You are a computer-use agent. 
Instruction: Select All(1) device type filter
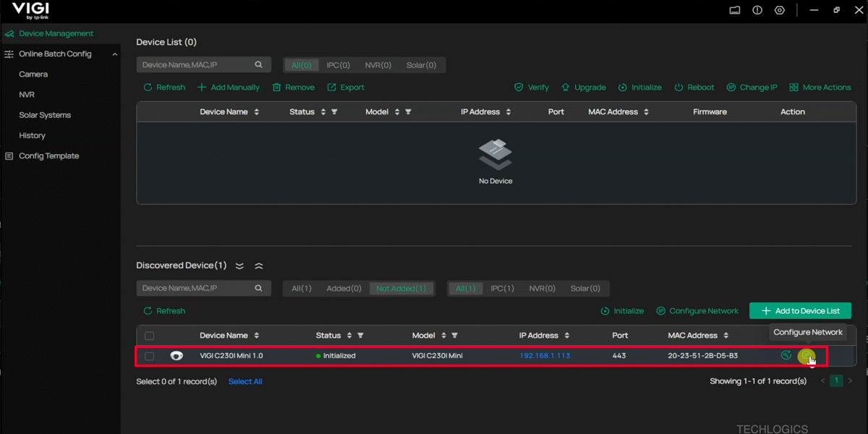[x=466, y=289]
